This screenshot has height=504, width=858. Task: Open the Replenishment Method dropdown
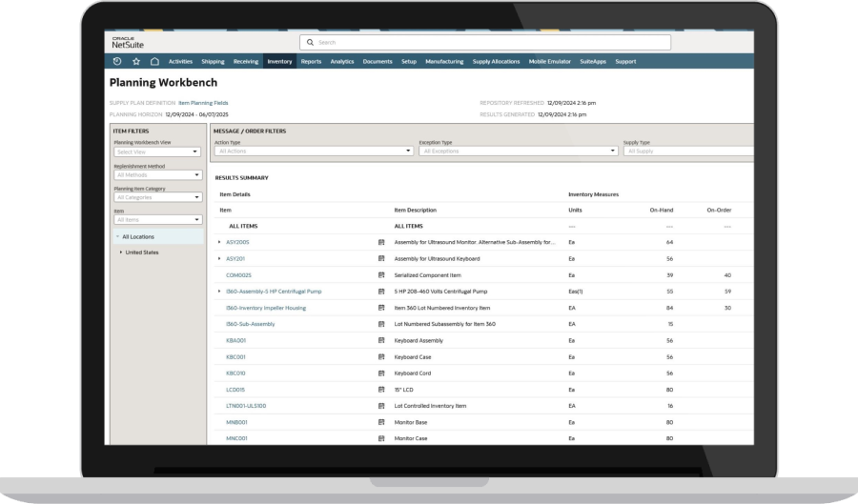[157, 174]
